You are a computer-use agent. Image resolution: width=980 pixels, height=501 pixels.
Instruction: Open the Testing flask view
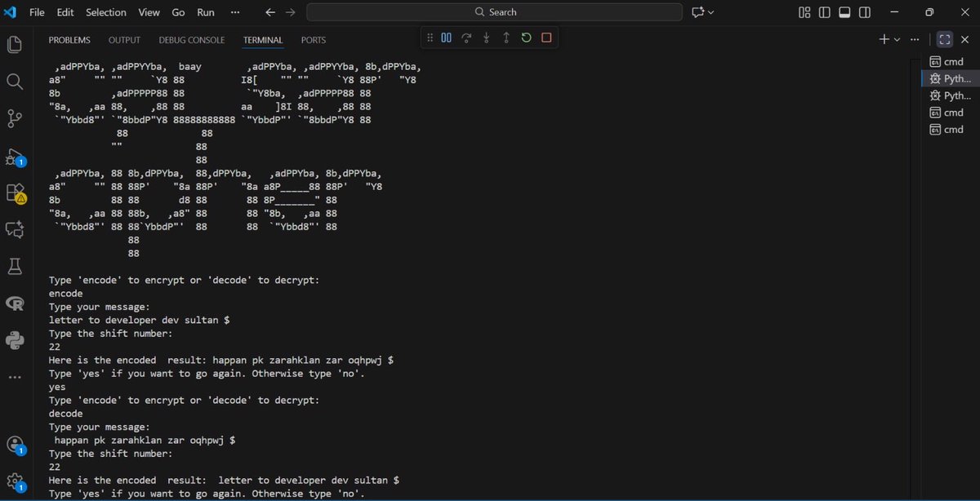coord(14,266)
